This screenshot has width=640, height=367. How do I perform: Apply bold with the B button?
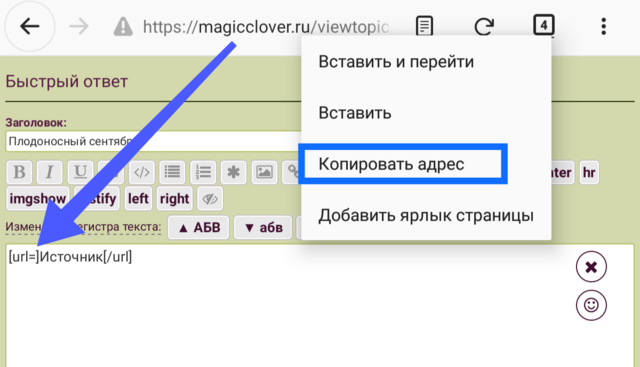tap(19, 172)
